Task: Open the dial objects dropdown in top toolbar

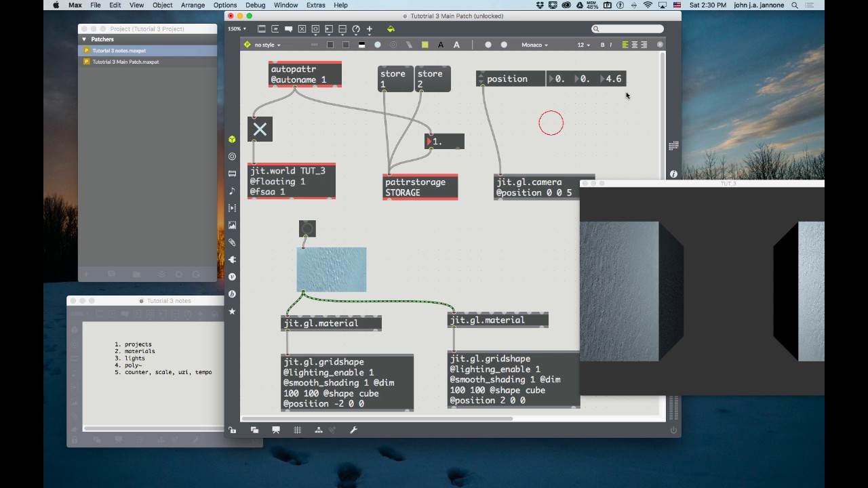Action: pyautogui.click(x=356, y=29)
